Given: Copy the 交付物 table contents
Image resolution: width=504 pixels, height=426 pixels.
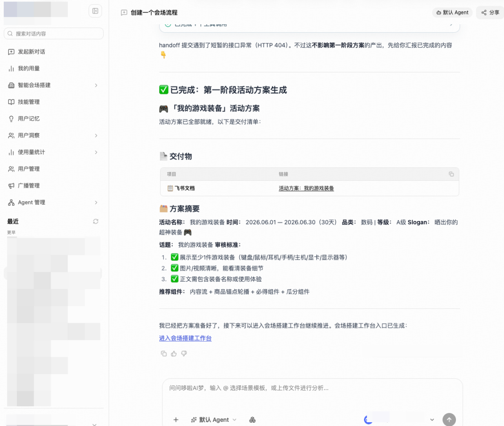Looking at the screenshot, I should (x=451, y=174).
